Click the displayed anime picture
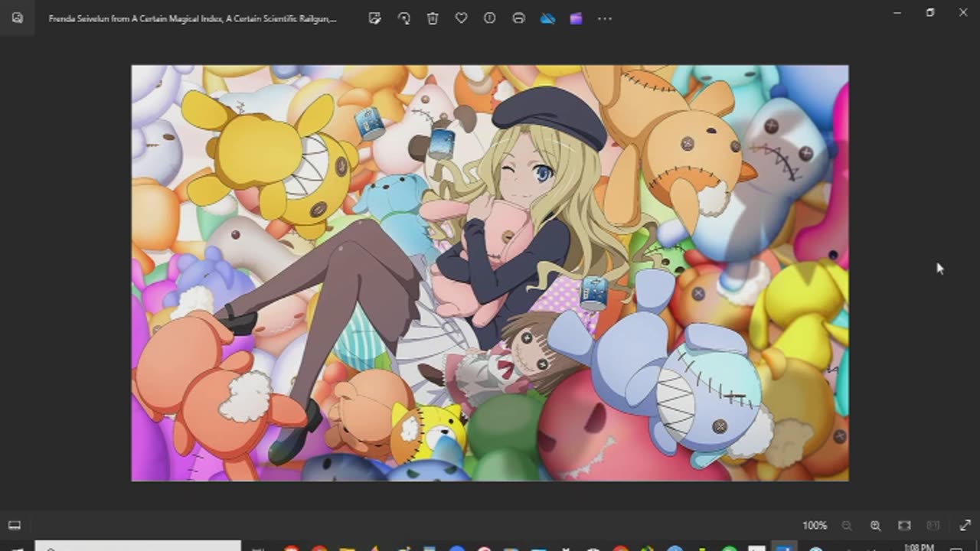980x551 pixels. [x=490, y=273]
